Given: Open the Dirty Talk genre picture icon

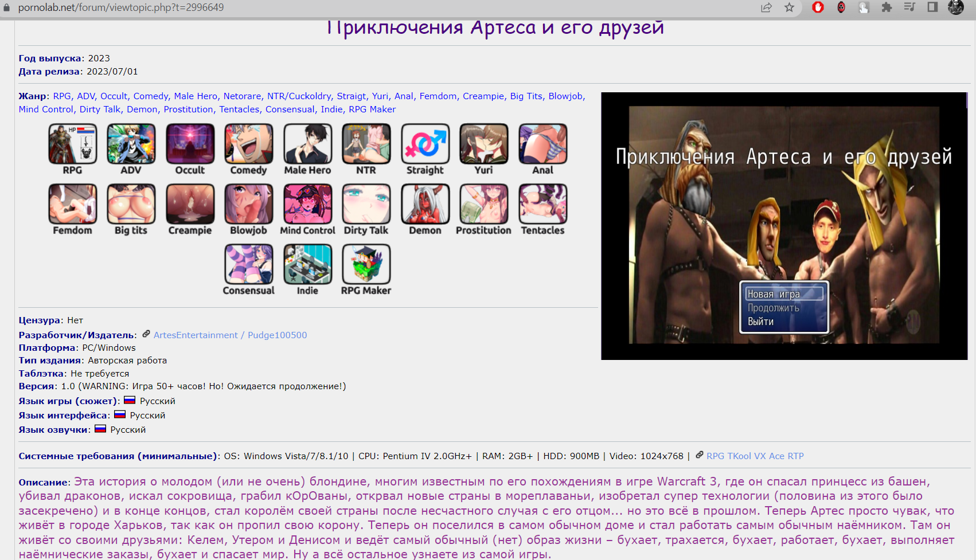Looking at the screenshot, I should point(366,204).
